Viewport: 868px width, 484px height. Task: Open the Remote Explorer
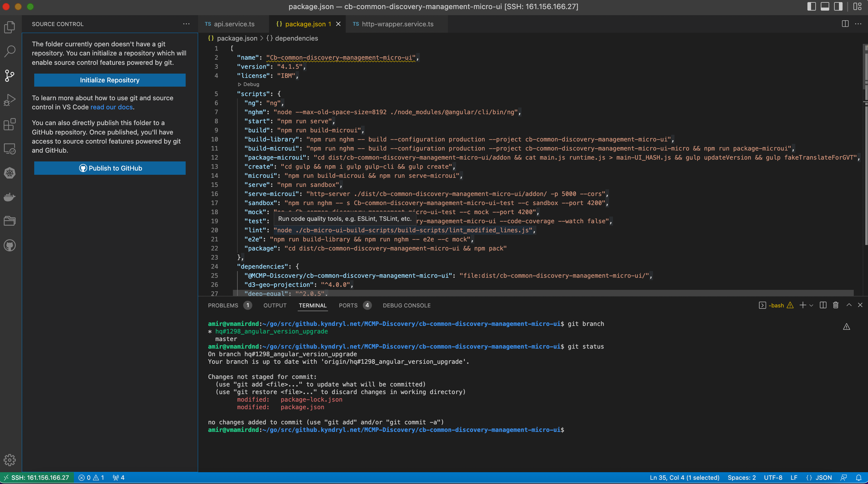pyautogui.click(x=9, y=148)
